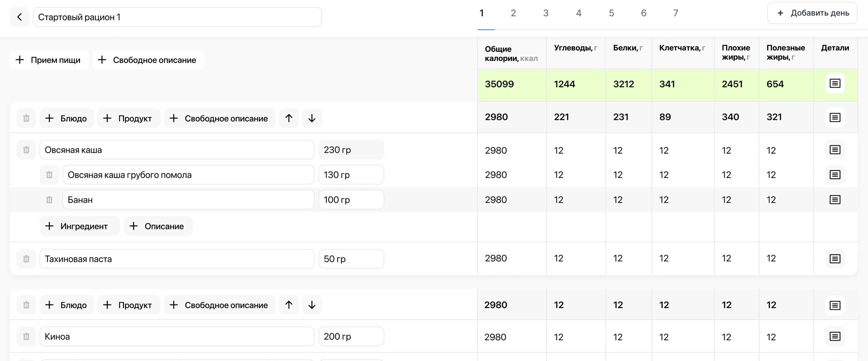Delete the first meal block via trash icon
Image resolution: width=868 pixels, height=361 pixels.
click(26, 118)
